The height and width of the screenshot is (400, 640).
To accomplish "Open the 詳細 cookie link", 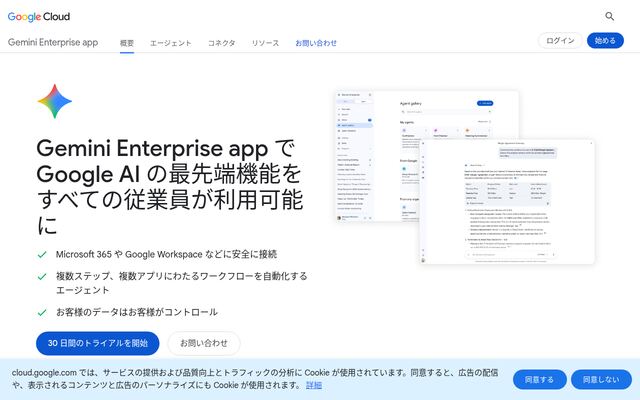I will (x=314, y=385).
